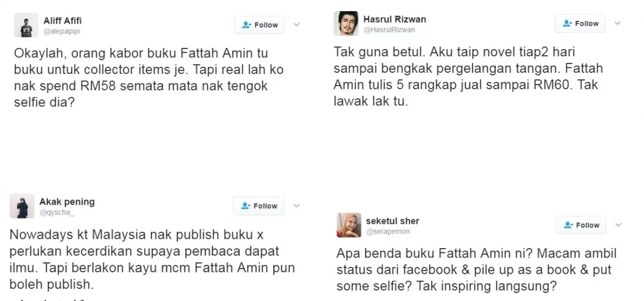Image resolution: width=644 pixels, height=301 pixels.
Task: Click the @qyscha_ handle
Action: point(57,213)
